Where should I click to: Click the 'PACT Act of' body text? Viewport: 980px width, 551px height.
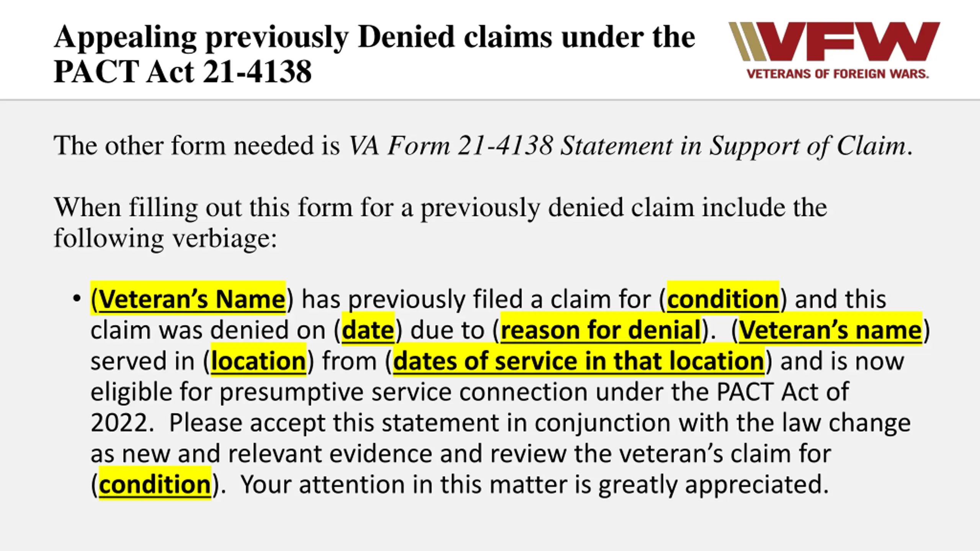point(782,392)
